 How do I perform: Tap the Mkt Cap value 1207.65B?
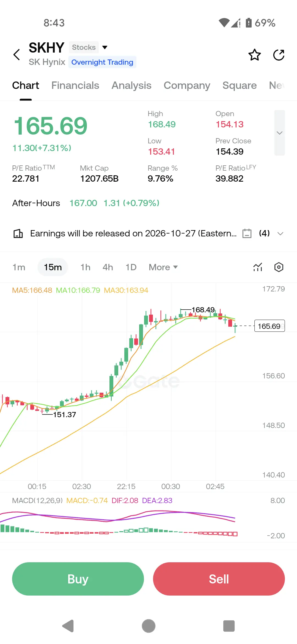99,179
